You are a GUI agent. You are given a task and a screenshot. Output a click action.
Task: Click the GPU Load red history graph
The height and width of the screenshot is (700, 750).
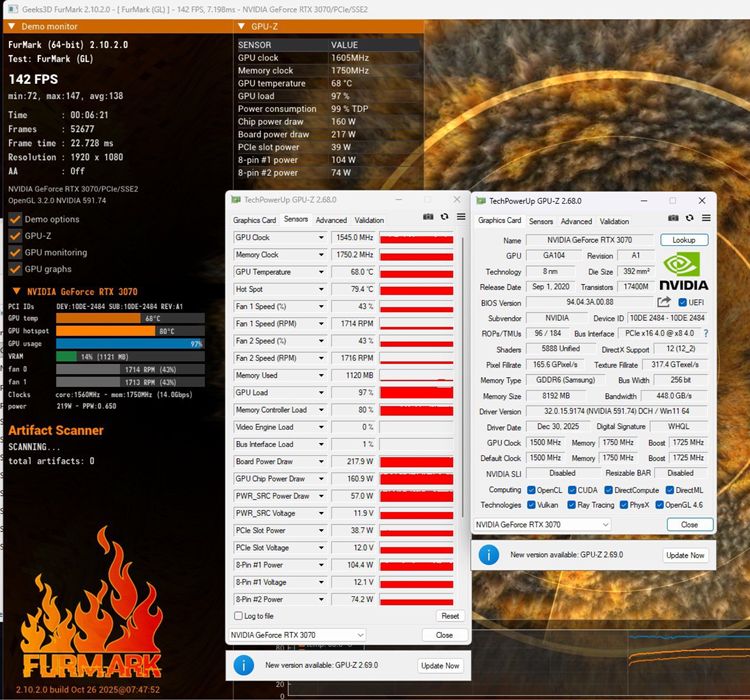[416, 392]
